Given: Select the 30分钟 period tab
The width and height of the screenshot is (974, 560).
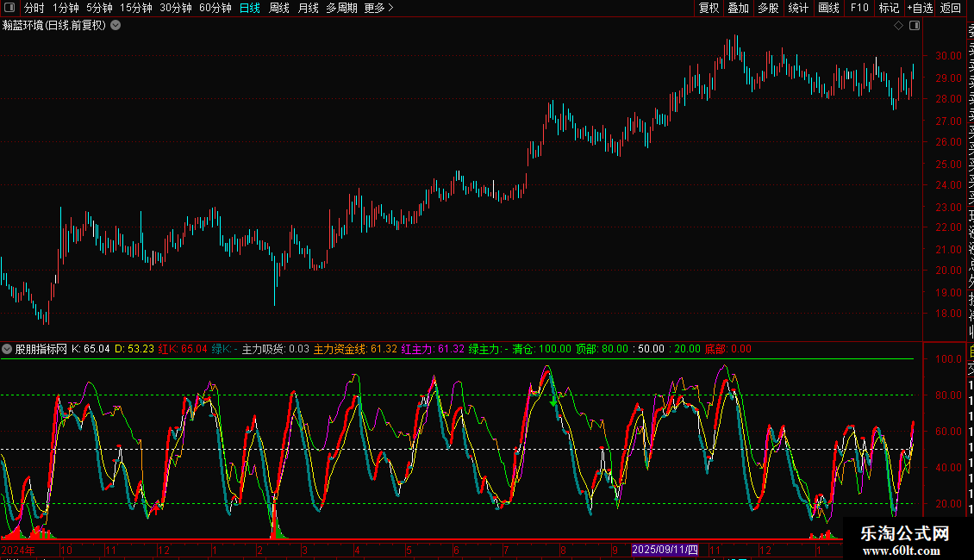Looking at the screenshot, I should (x=176, y=8).
